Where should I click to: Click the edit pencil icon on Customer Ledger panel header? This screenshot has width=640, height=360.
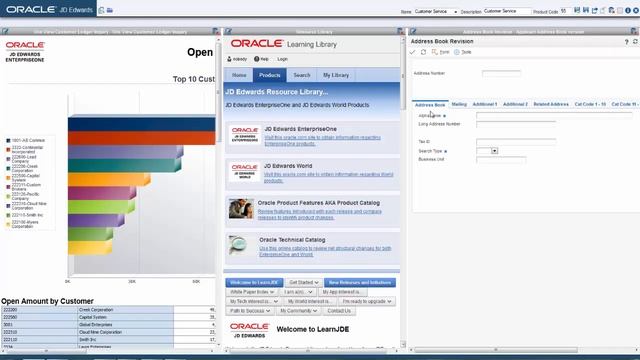[x=5, y=31]
